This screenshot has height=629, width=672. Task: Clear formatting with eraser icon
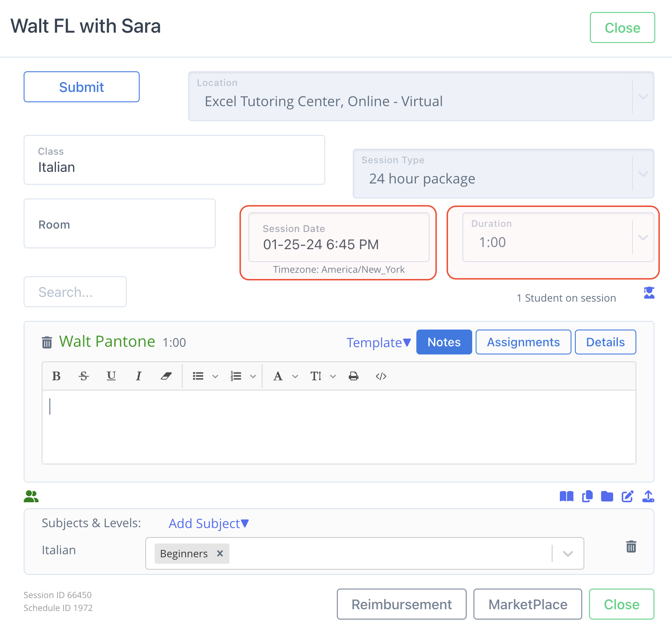[166, 376]
